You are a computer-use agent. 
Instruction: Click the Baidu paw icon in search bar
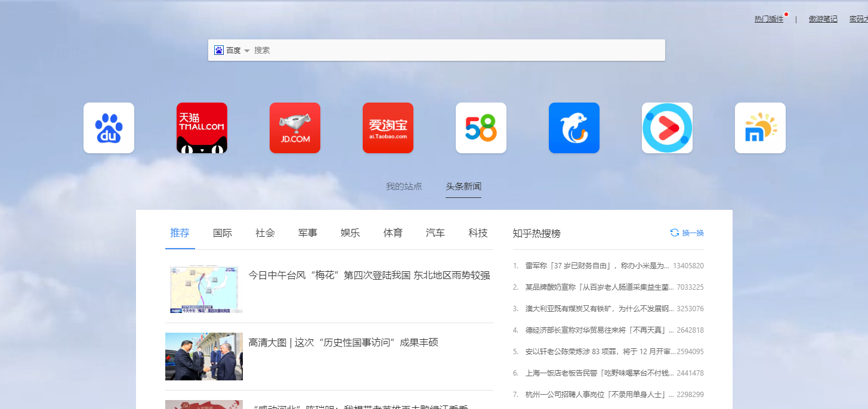219,50
